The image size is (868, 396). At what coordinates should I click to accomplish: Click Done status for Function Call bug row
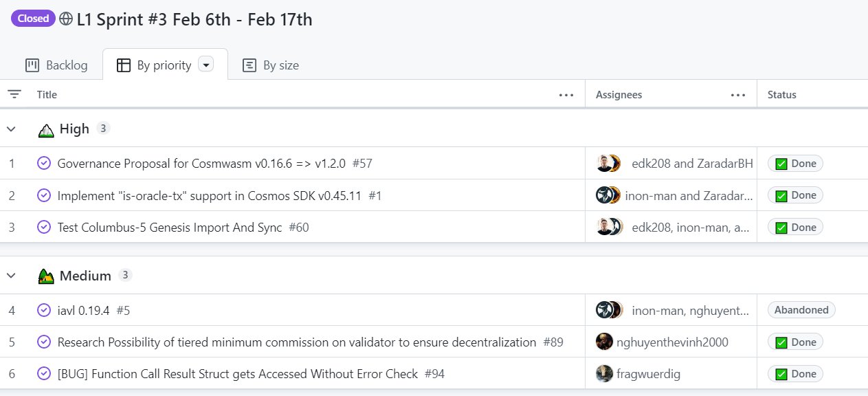(795, 374)
